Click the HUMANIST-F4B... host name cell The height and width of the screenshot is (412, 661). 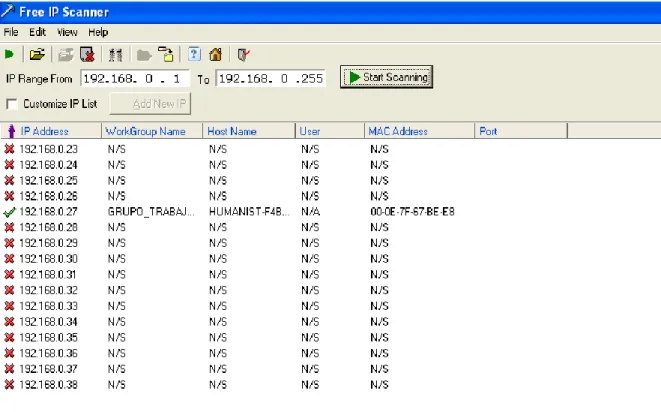pos(249,212)
